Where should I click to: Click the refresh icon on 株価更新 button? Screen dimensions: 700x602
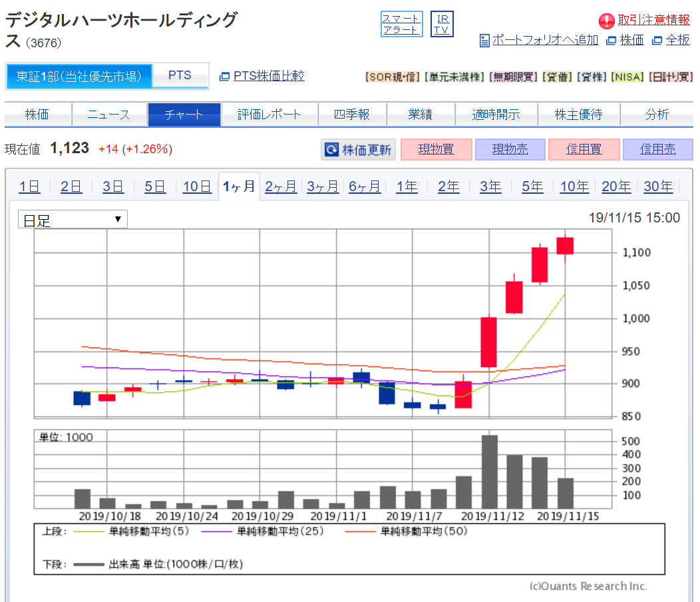pos(331,149)
